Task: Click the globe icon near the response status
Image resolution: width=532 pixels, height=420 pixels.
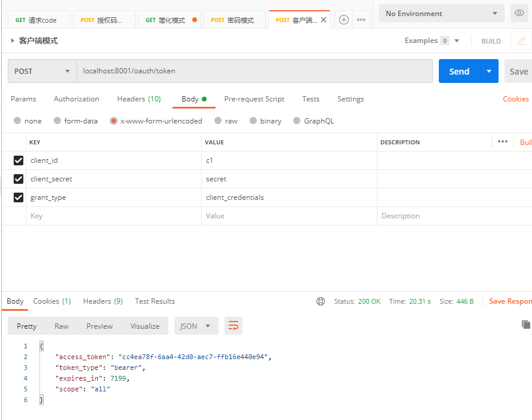Action: pos(321,301)
